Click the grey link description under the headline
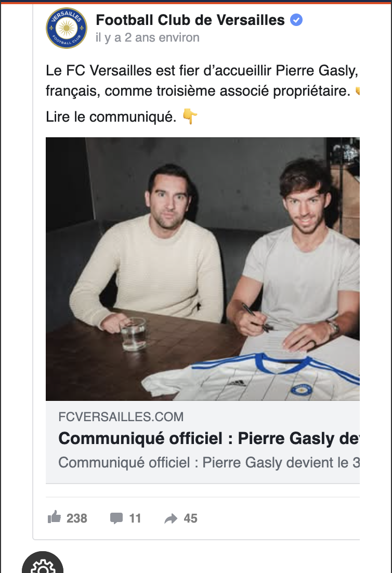 208,462
